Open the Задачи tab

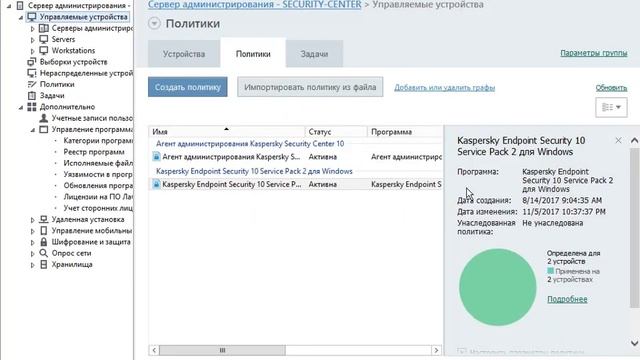click(x=314, y=54)
